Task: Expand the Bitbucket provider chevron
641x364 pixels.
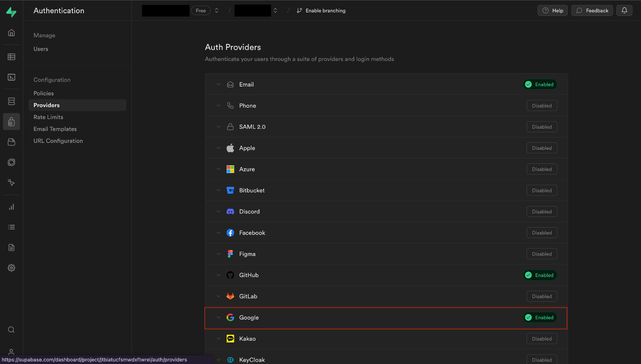Action: (218, 190)
